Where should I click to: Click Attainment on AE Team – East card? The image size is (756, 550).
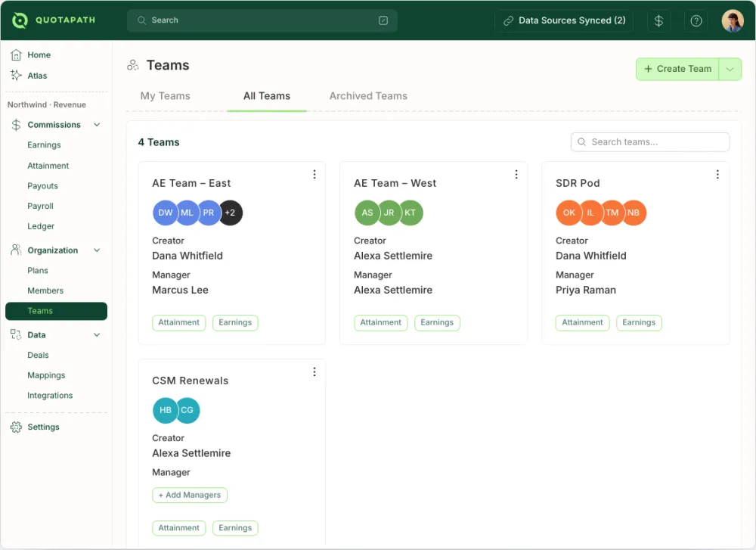(x=179, y=323)
